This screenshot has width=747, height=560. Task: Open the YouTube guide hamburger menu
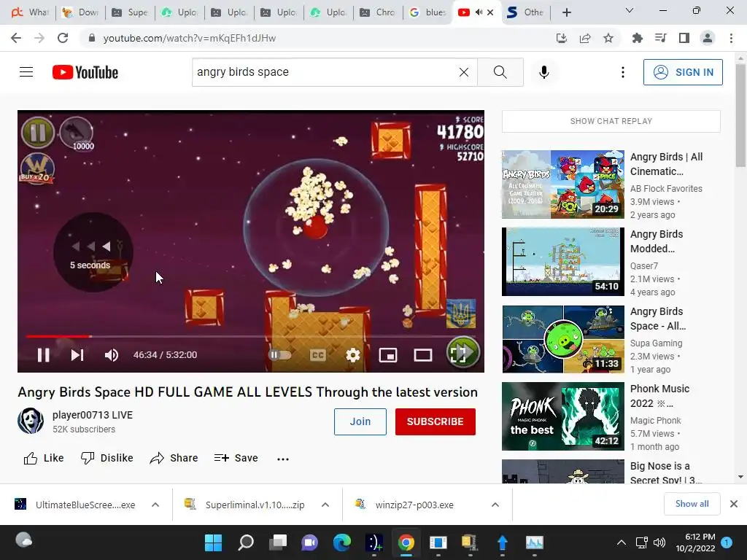[x=26, y=72]
